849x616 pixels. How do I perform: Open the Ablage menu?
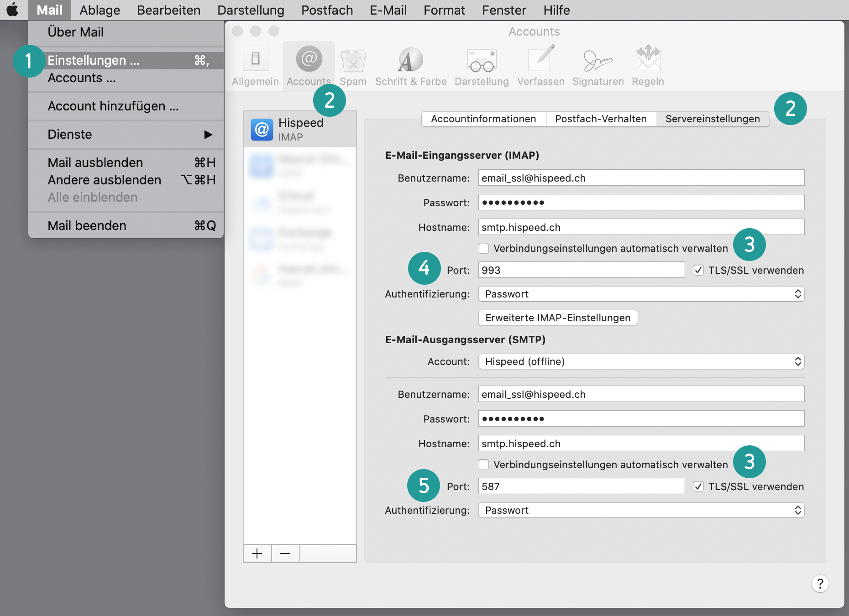point(100,10)
